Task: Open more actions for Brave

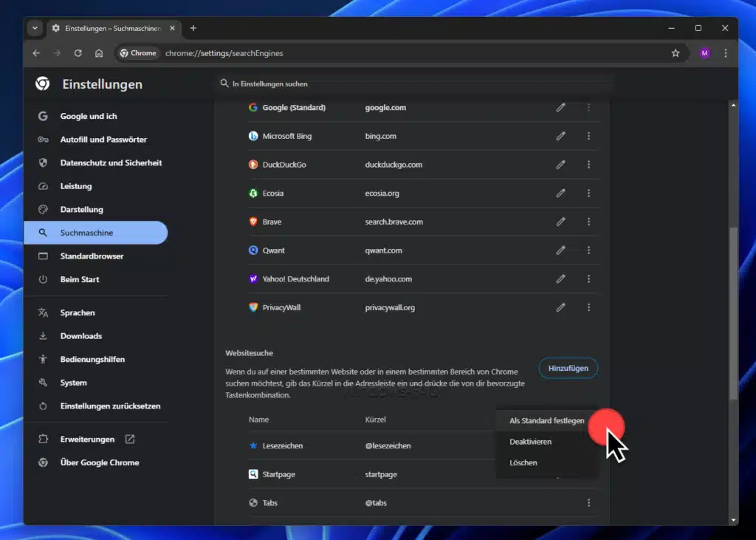Action: [x=588, y=222]
